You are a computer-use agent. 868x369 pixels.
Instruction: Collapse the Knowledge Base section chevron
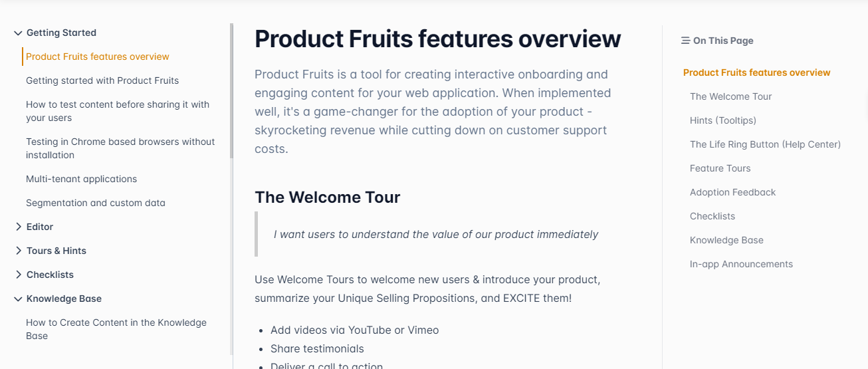pyautogui.click(x=18, y=299)
